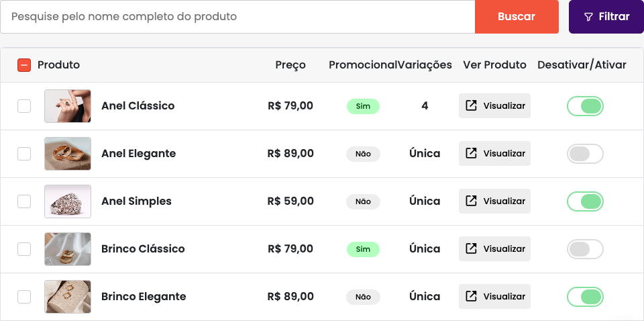Click the orange Buscar button
This screenshot has height=321, width=644.
click(x=517, y=17)
